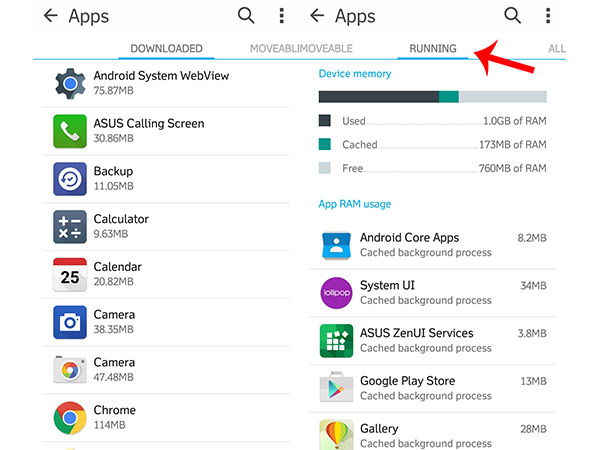The width and height of the screenshot is (600, 450).
Task: Tap the Android Core Apps icon
Action: click(336, 246)
